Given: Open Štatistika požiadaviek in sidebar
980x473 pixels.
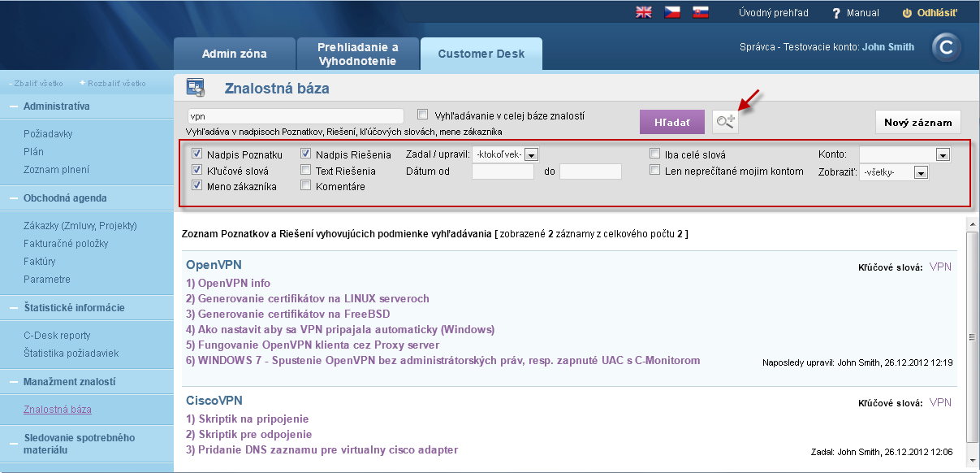Looking at the screenshot, I should point(71,353).
